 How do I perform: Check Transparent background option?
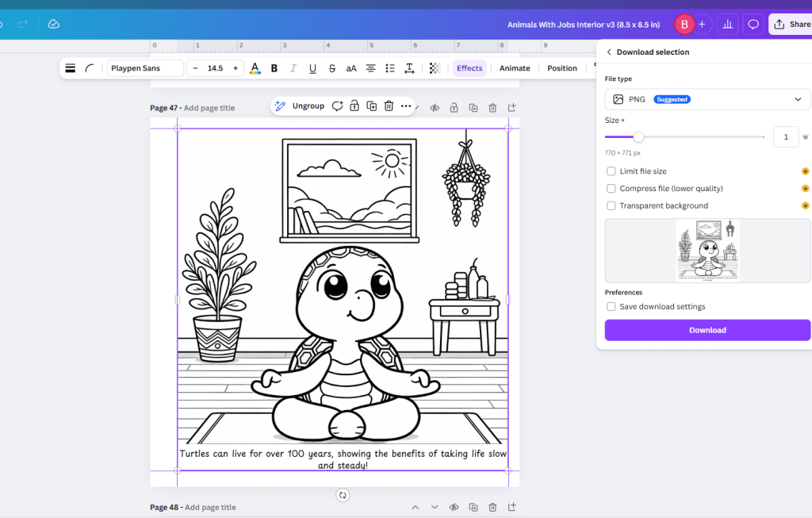(611, 205)
